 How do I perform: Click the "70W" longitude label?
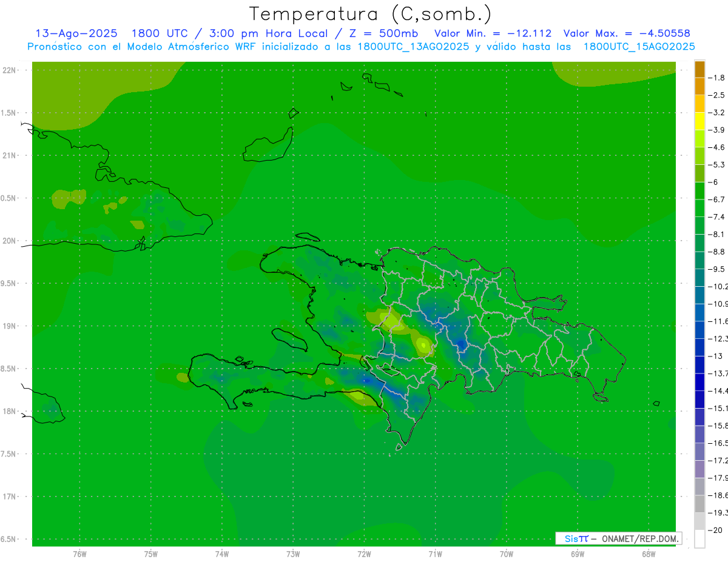[x=507, y=554]
